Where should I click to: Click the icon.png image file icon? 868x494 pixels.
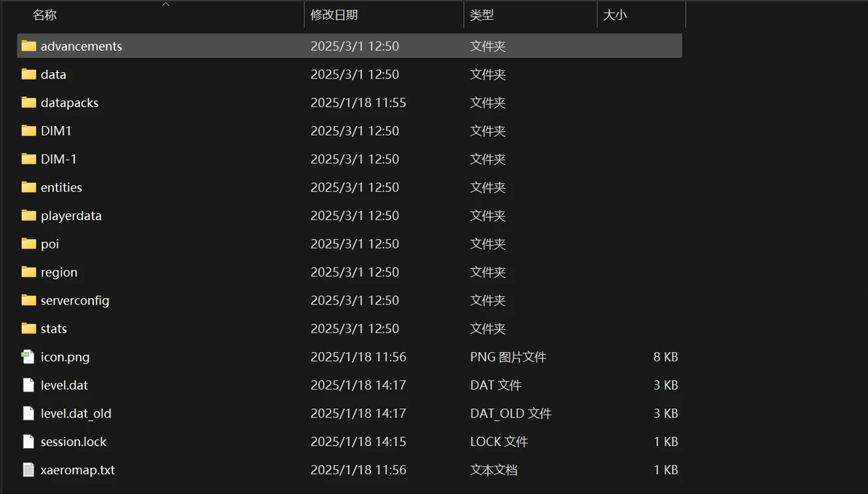point(28,357)
